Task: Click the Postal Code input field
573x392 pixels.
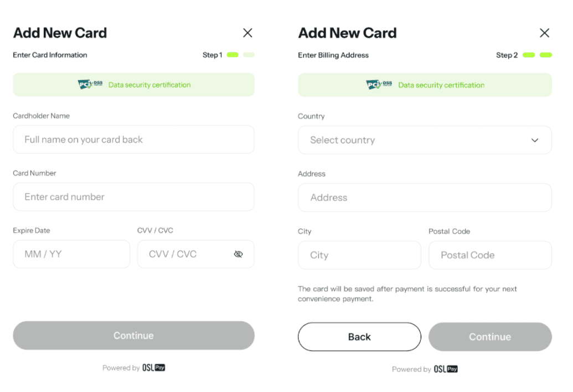Action: click(490, 255)
